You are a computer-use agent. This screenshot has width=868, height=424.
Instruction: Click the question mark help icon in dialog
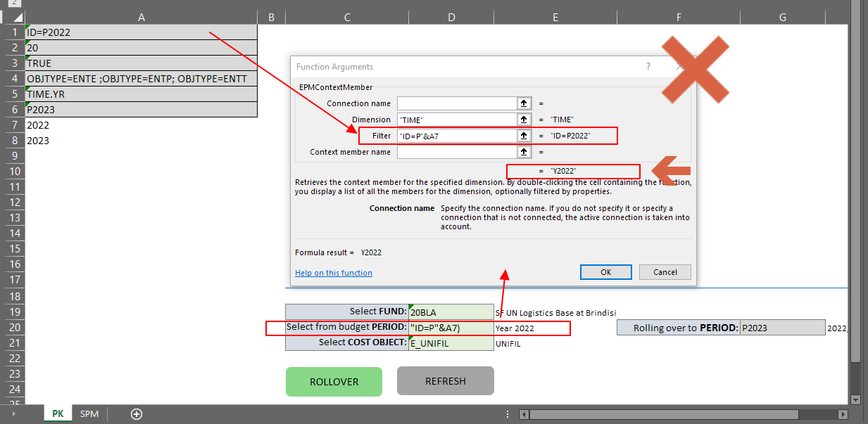point(648,67)
